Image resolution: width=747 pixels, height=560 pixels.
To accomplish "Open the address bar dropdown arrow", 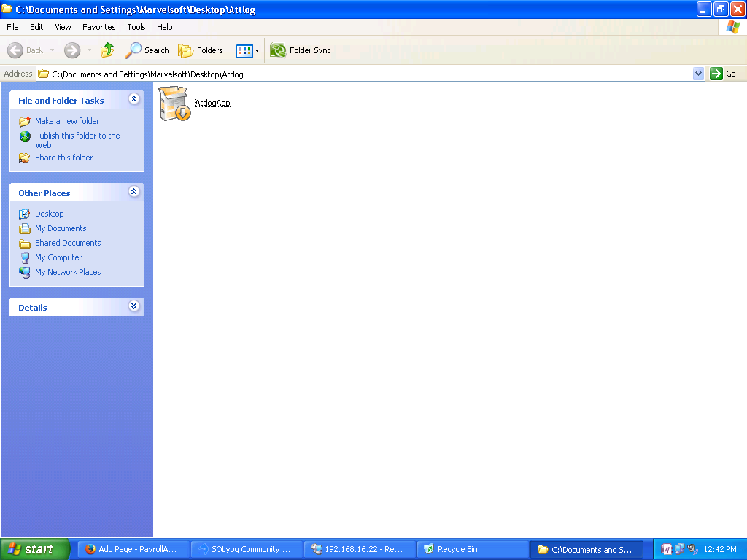I will 698,74.
